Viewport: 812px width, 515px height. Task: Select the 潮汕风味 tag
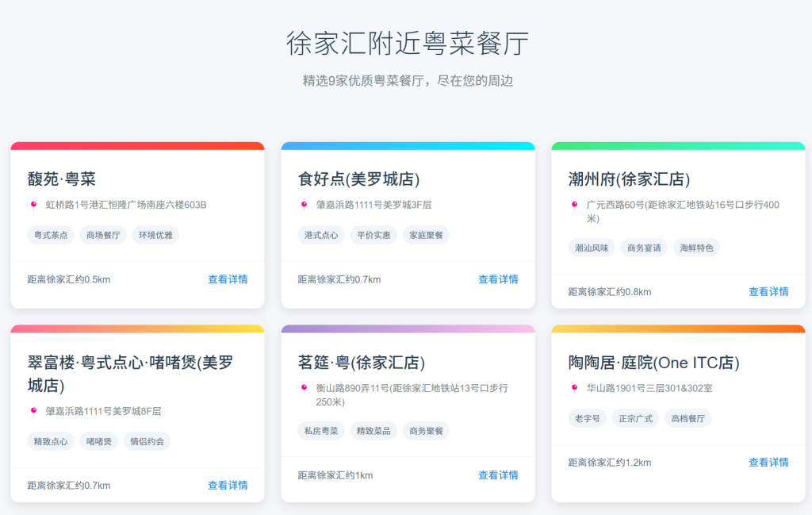(592, 248)
